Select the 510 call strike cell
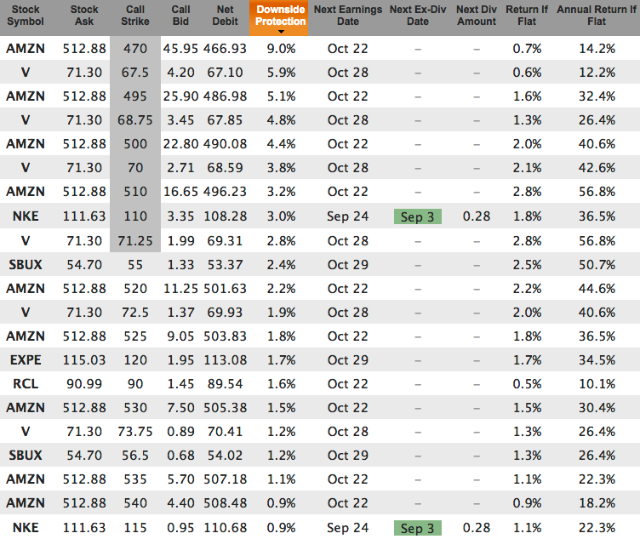The image size is (640, 539). click(135, 191)
